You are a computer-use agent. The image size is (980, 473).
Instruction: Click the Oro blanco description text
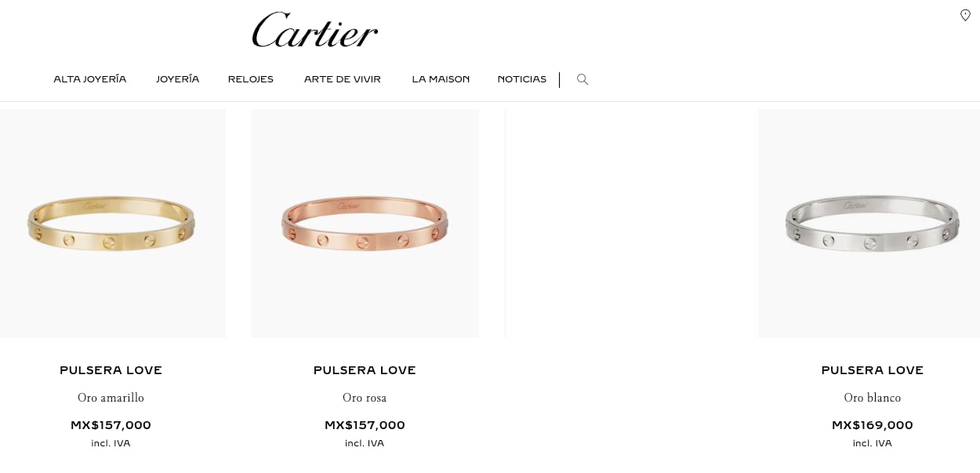click(873, 398)
